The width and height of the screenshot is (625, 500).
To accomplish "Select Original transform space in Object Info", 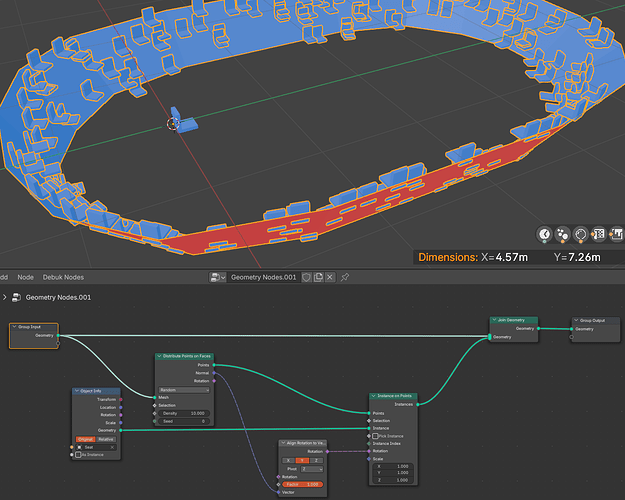I will [x=85, y=439].
